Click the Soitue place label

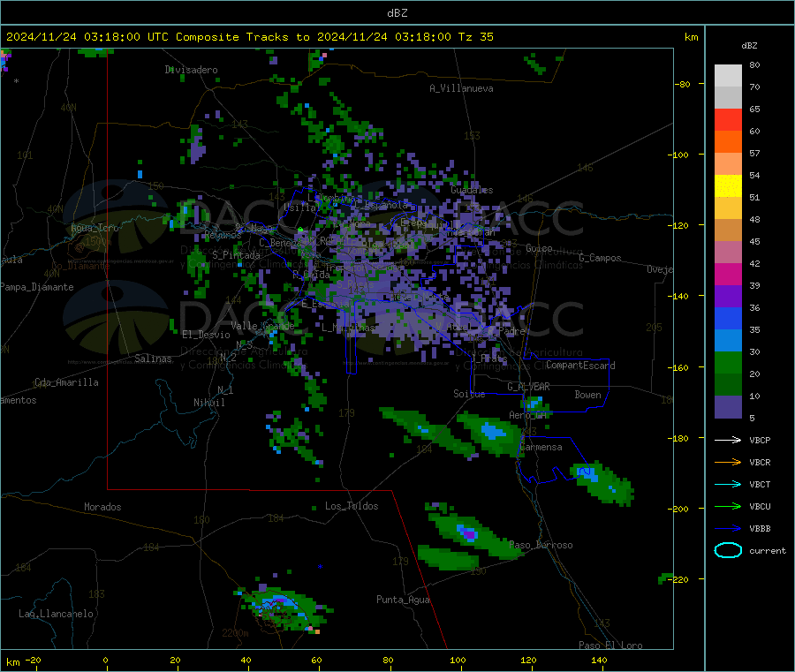[469, 394]
